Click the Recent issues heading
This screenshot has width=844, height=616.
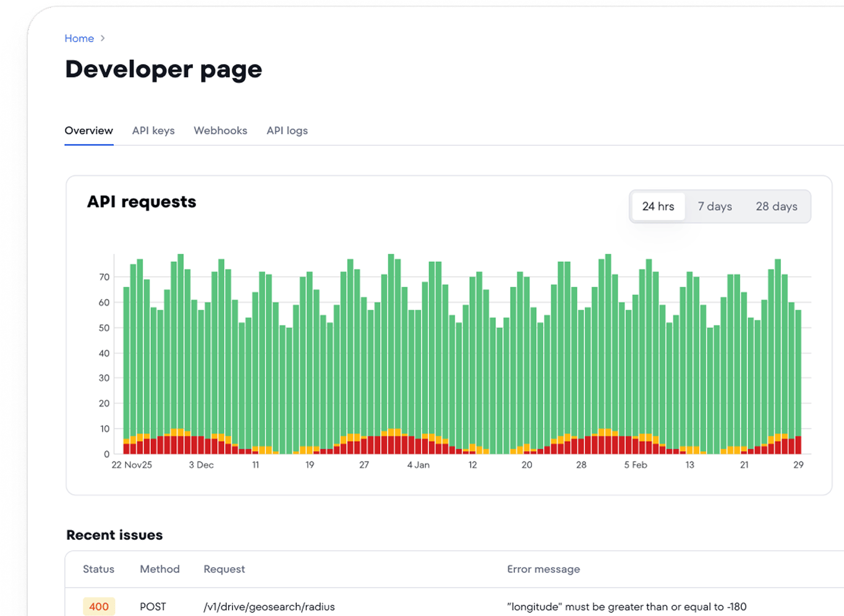114,535
